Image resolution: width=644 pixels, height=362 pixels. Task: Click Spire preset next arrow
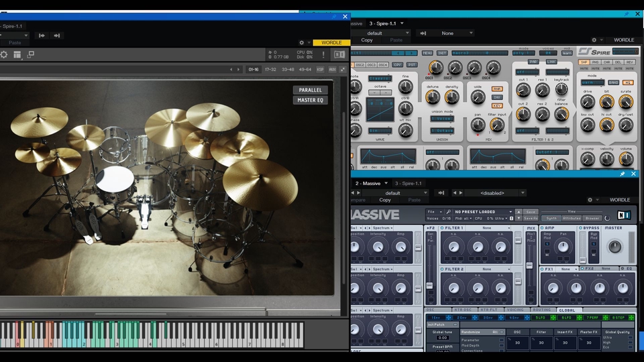(x=411, y=53)
